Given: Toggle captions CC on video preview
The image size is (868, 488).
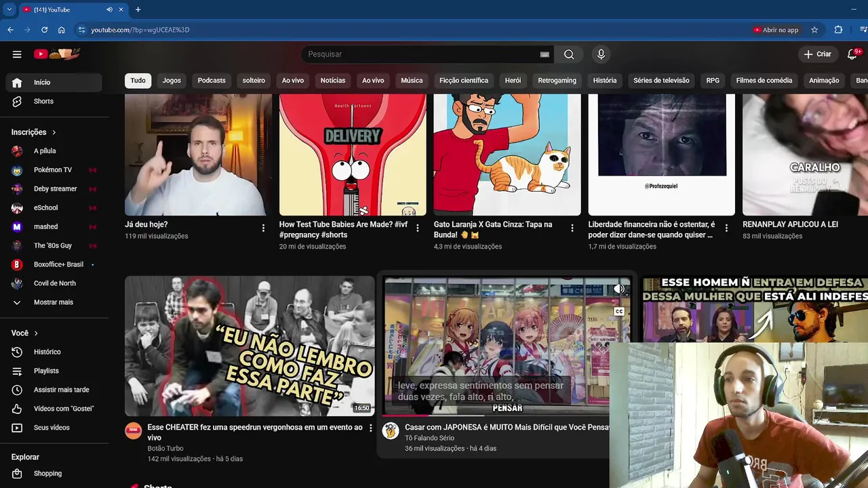Looking at the screenshot, I should pyautogui.click(x=619, y=312).
